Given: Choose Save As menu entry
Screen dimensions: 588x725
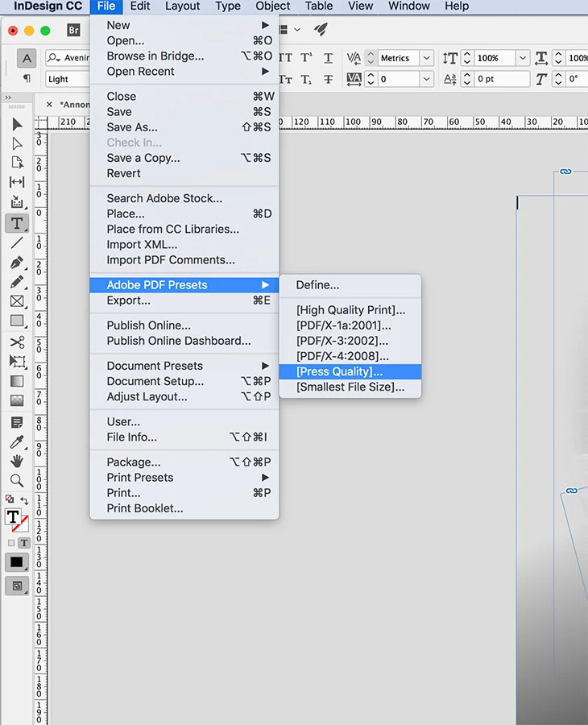Looking at the screenshot, I should click(184, 127).
